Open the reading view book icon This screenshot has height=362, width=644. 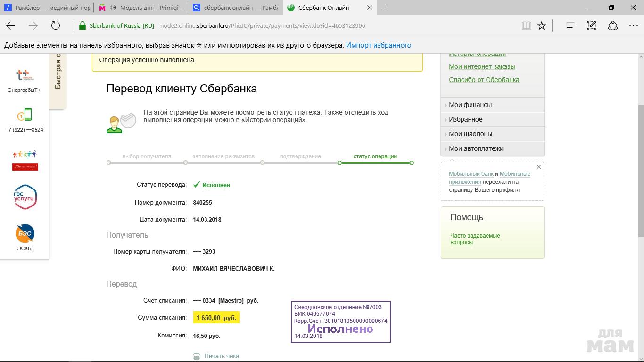pyautogui.click(x=526, y=26)
